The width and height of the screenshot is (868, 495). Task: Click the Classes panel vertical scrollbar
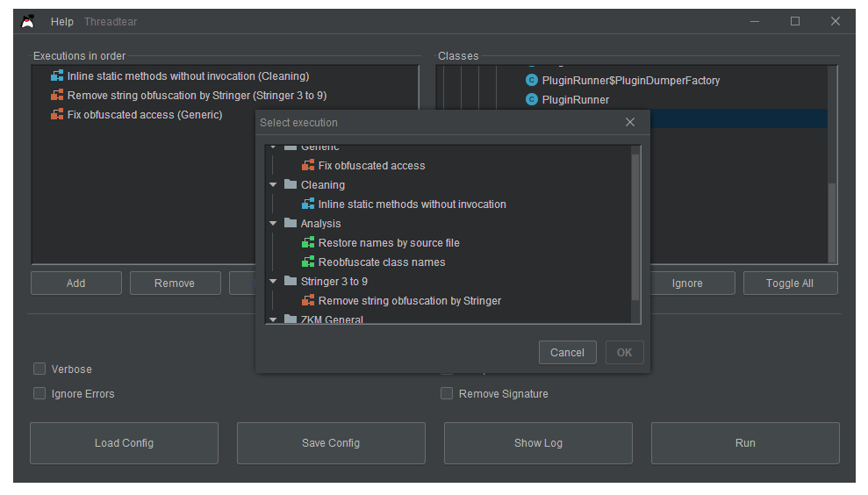(x=832, y=221)
